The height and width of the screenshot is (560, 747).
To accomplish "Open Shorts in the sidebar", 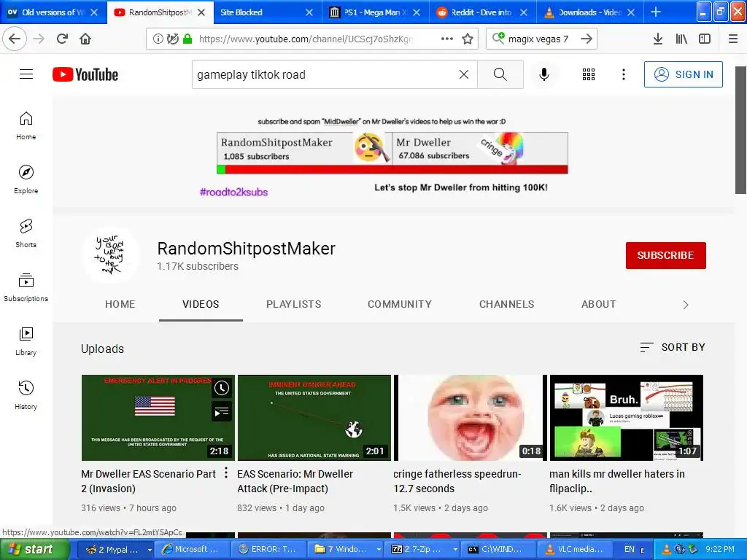I will pos(26,233).
